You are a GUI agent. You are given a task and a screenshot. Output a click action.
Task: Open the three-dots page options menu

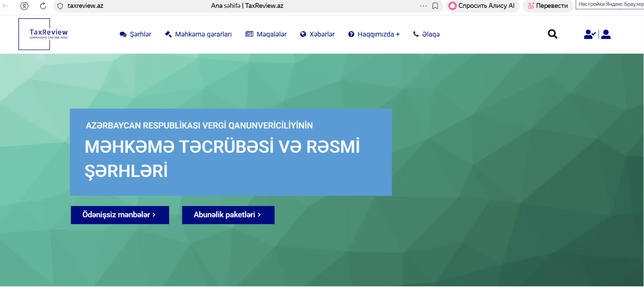click(423, 6)
